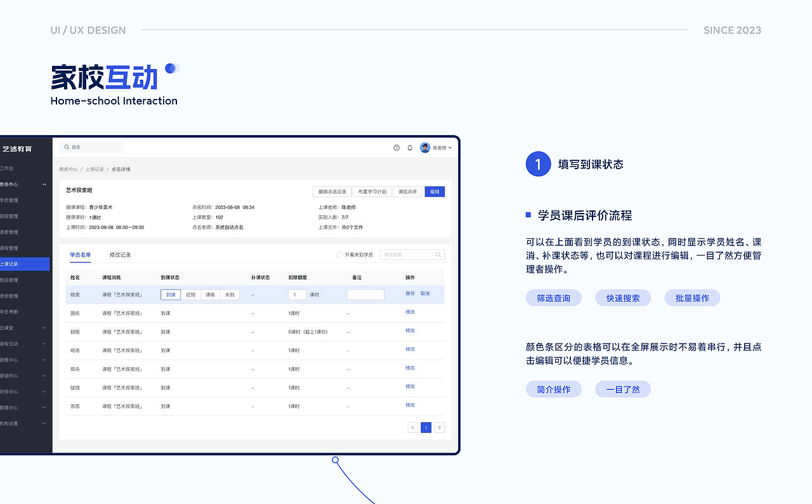The width and height of the screenshot is (812, 504).
Task: Enable the 只看未到学员 checkbox
Action: (x=339, y=255)
